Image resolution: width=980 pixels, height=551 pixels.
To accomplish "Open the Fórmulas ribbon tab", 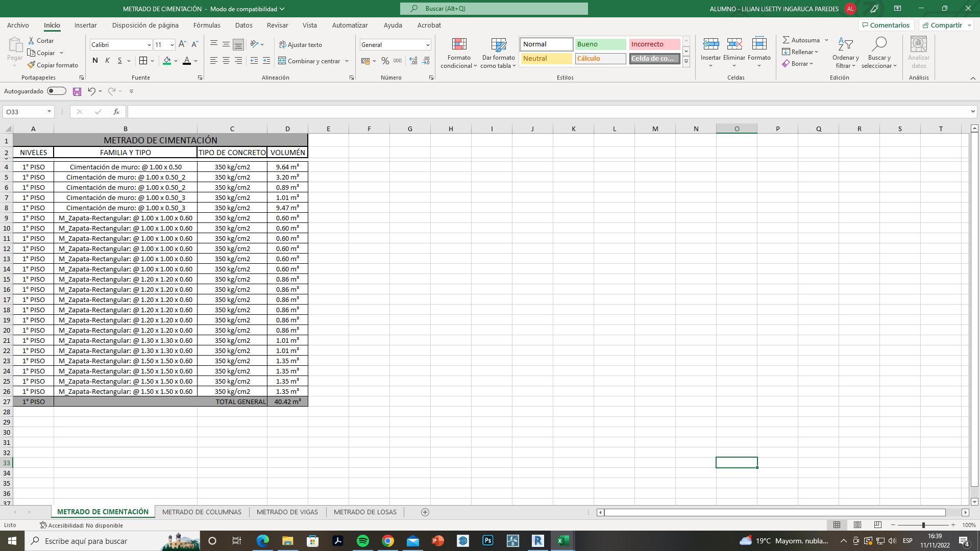I will (x=207, y=25).
